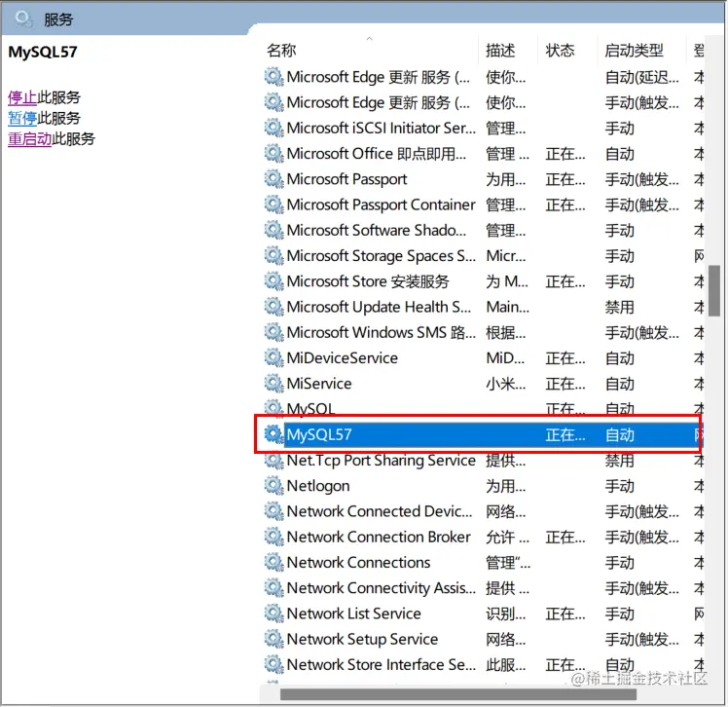728x707 pixels.
Task: Click the gear icon of Network List Service
Action: (273, 614)
